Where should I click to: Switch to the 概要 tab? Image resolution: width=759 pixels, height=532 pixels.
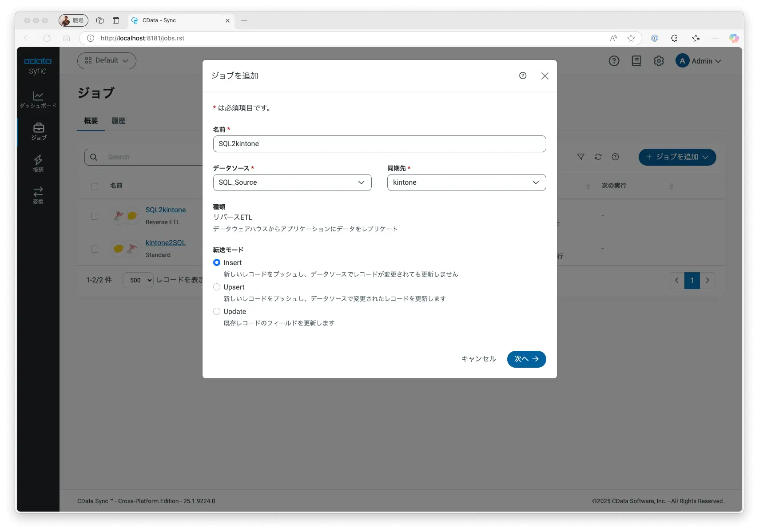click(x=91, y=121)
